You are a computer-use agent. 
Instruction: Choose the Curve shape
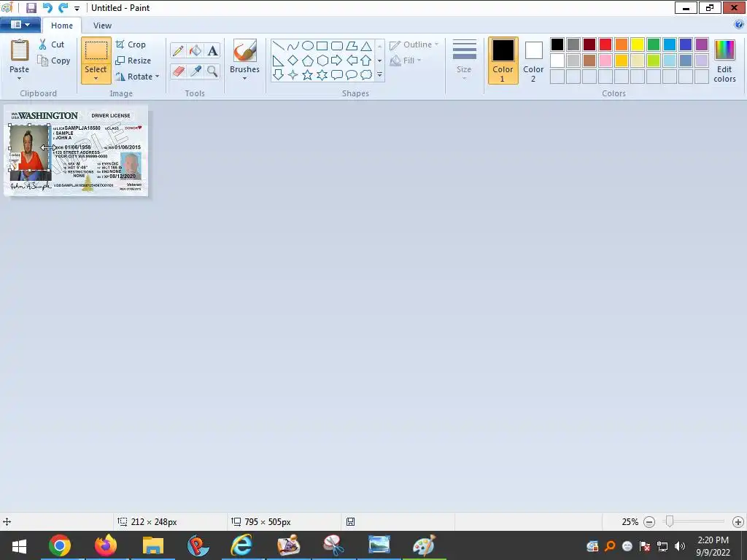point(293,46)
